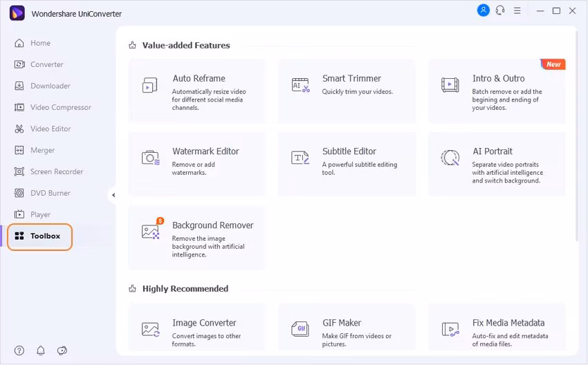This screenshot has width=588, height=365.
Task: Switch to the Converter tab
Action: (46, 64)
